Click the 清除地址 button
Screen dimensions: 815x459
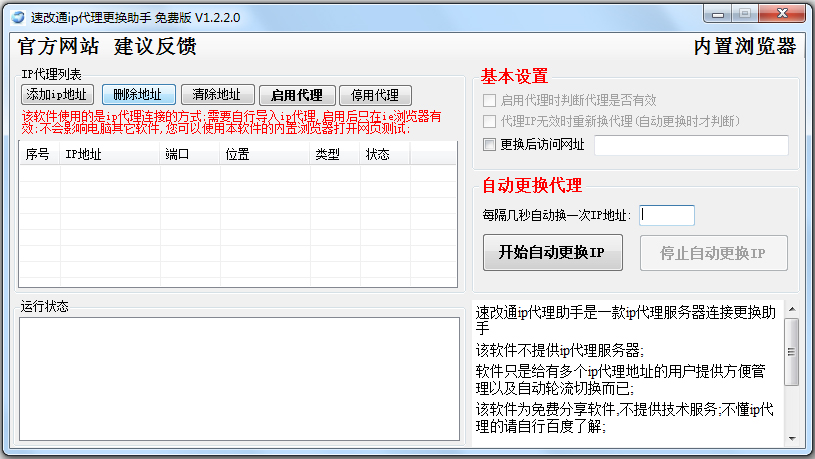click(x=218, y=95)
